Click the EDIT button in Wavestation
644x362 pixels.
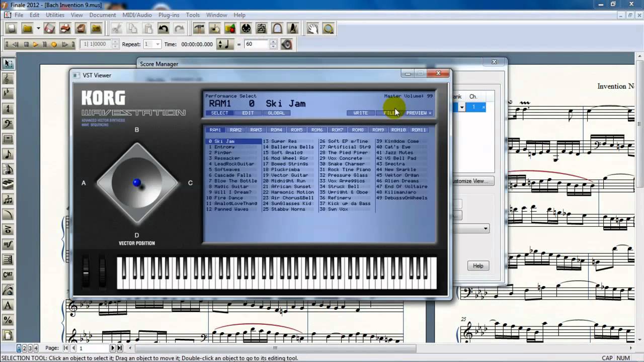click(248, 113)
